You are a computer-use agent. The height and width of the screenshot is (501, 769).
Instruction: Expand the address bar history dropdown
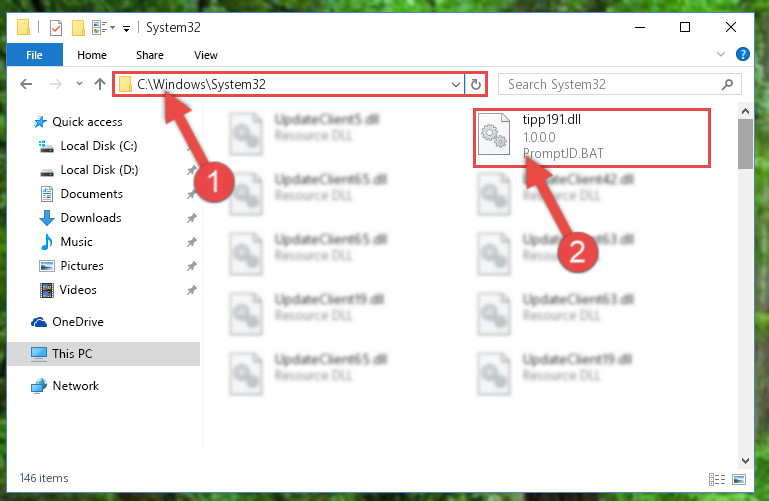coord(456,84)
